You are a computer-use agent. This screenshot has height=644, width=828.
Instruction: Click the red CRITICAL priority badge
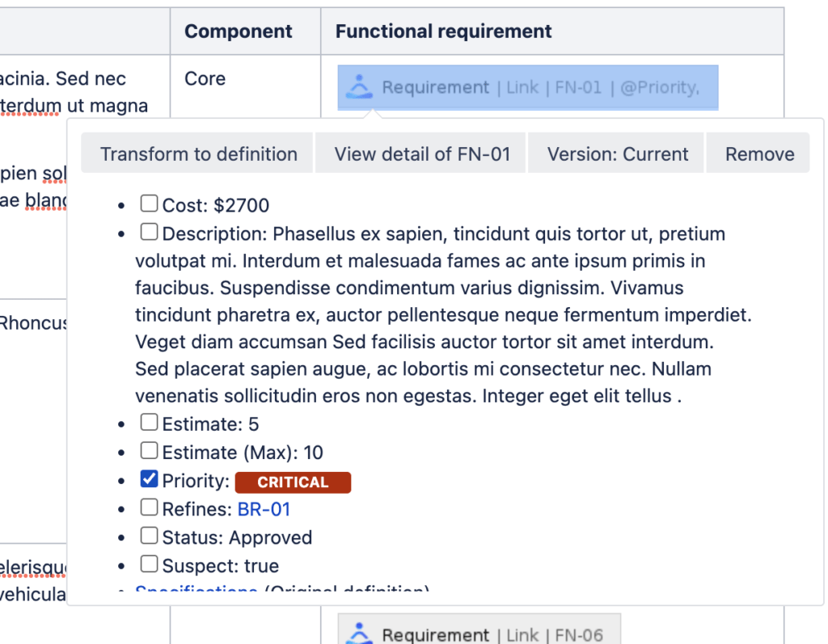point(293,482)
